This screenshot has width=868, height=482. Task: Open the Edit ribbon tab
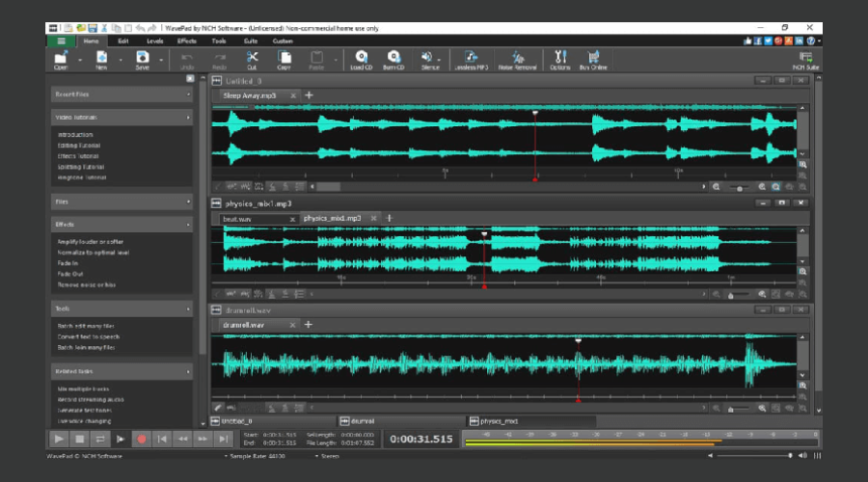coord(122,40)
